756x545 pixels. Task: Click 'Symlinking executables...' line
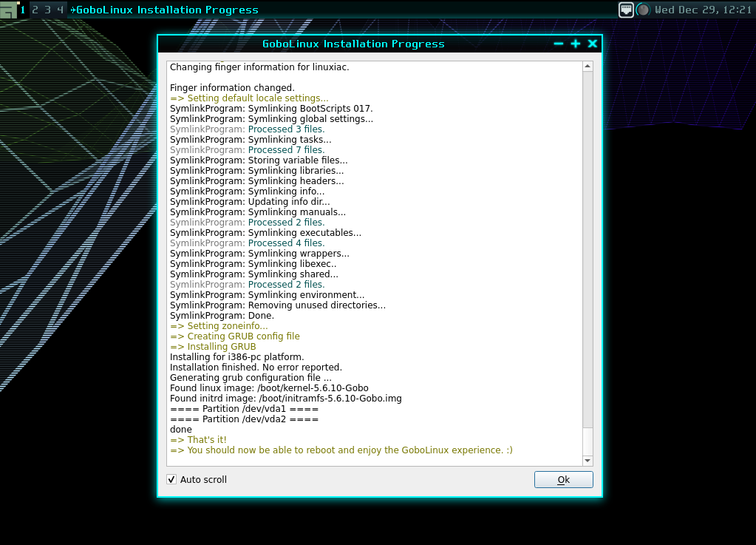tap(265, 233)
